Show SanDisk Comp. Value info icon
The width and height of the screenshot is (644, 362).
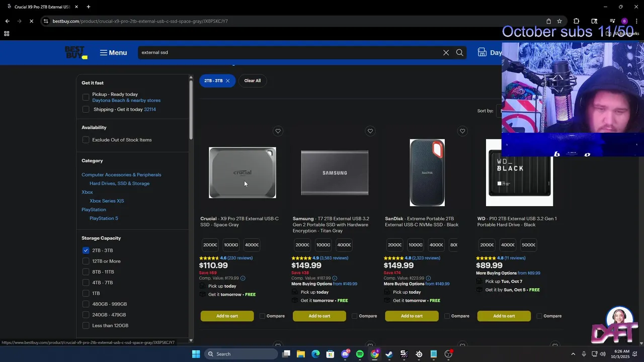(428, 278)
